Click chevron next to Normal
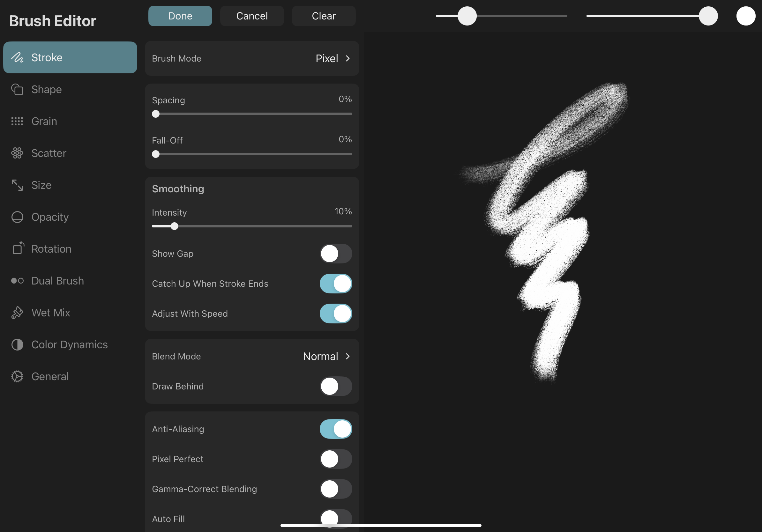This screenshot has width=762, height=532. click(x=347, y=356)
